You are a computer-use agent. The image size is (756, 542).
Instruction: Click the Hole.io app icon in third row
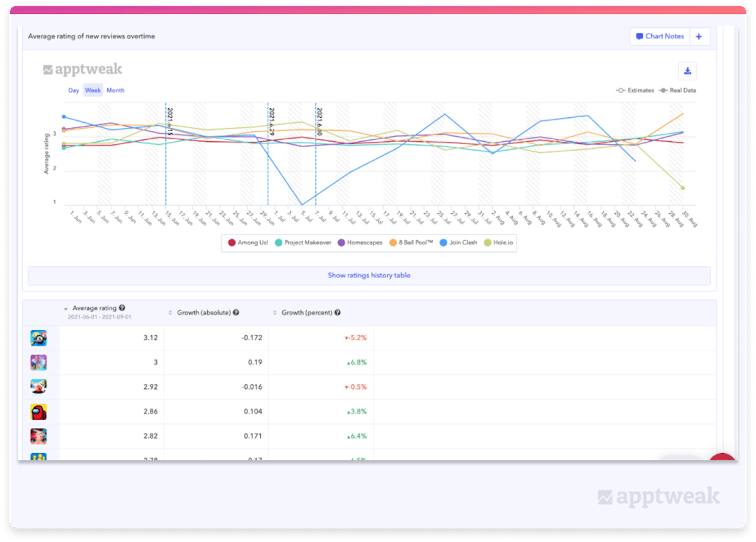coord(38,387)
